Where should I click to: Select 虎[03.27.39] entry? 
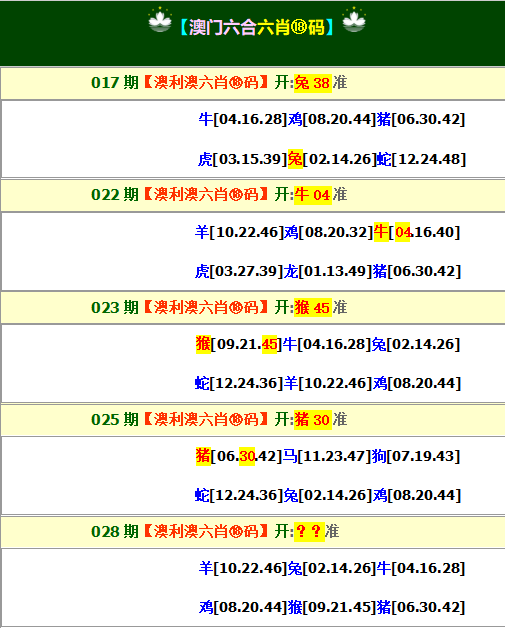[239, 271]
